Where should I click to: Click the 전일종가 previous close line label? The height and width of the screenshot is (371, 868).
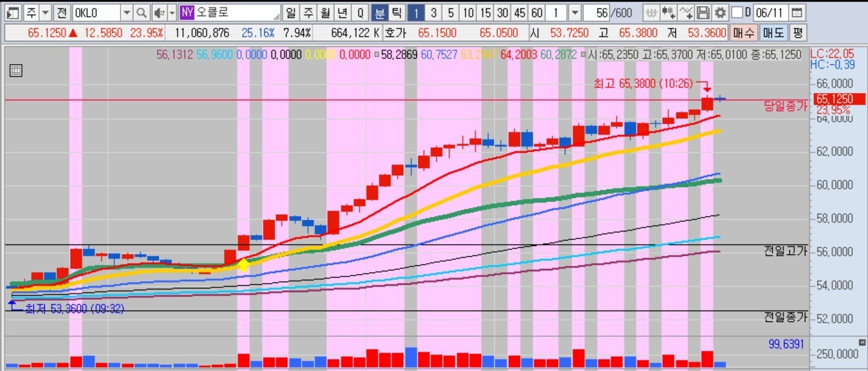point(785,317)
